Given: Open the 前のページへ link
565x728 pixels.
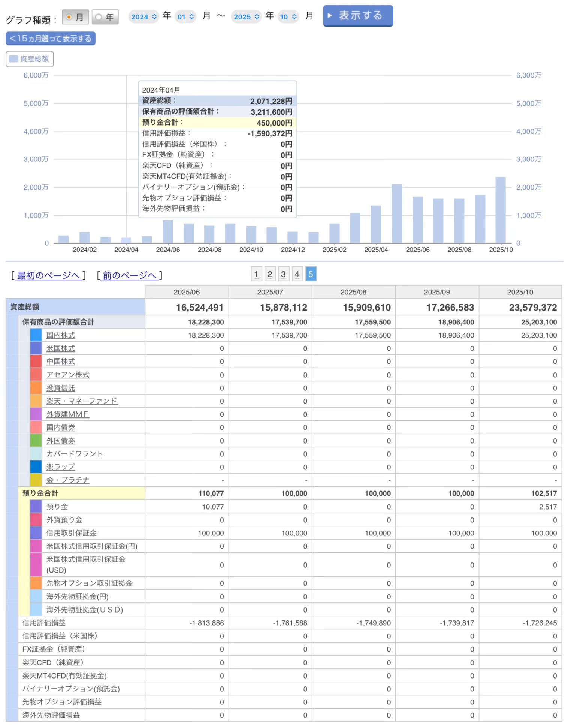Looking at the screenshot, I should [129, 276].
